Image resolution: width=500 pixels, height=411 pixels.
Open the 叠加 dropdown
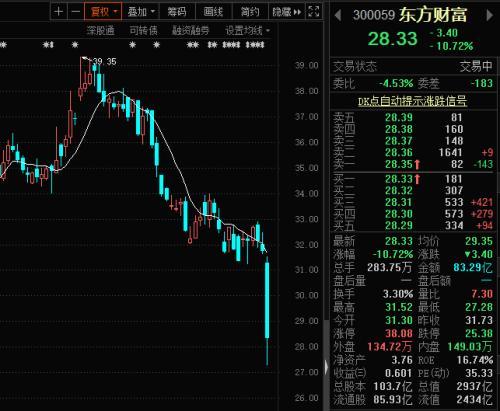141,12
